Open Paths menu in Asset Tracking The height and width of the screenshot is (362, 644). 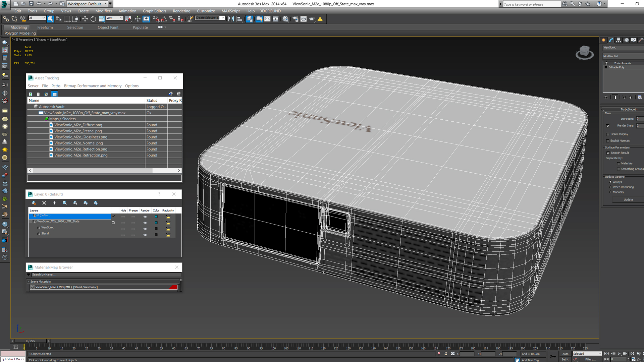56,86
